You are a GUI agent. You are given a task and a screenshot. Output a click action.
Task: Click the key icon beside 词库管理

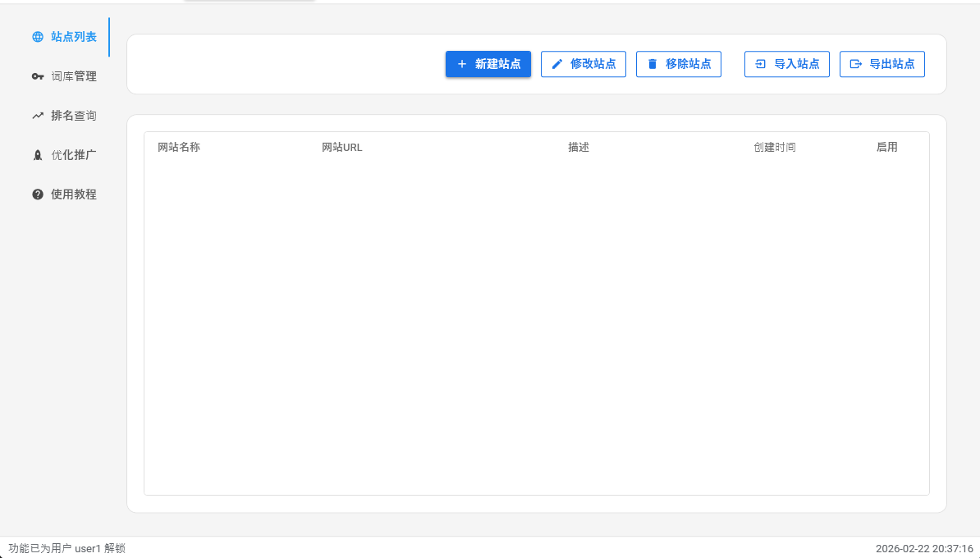pos(38,76)
